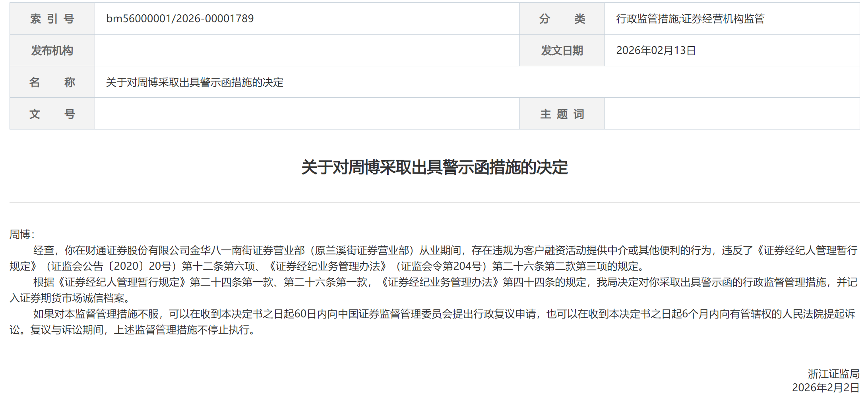Select the 分类 header cell
The image size is (868, 398).
tap(562, 19)
